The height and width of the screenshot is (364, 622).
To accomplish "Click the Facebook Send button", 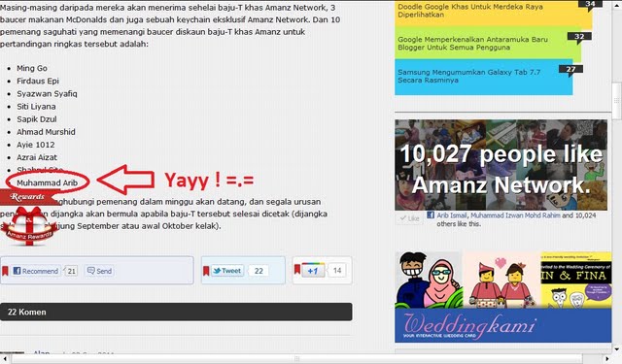I will 99,271.
